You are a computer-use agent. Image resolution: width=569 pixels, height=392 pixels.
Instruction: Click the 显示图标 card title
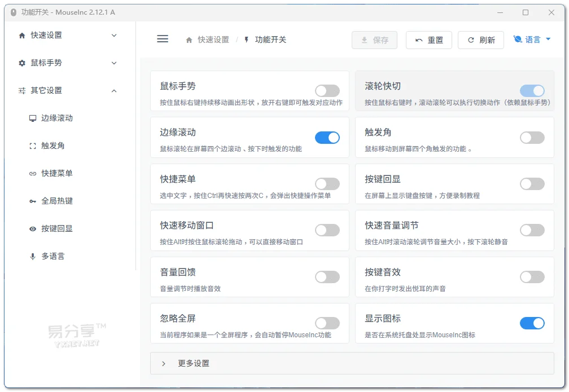(x=383, y=318)
